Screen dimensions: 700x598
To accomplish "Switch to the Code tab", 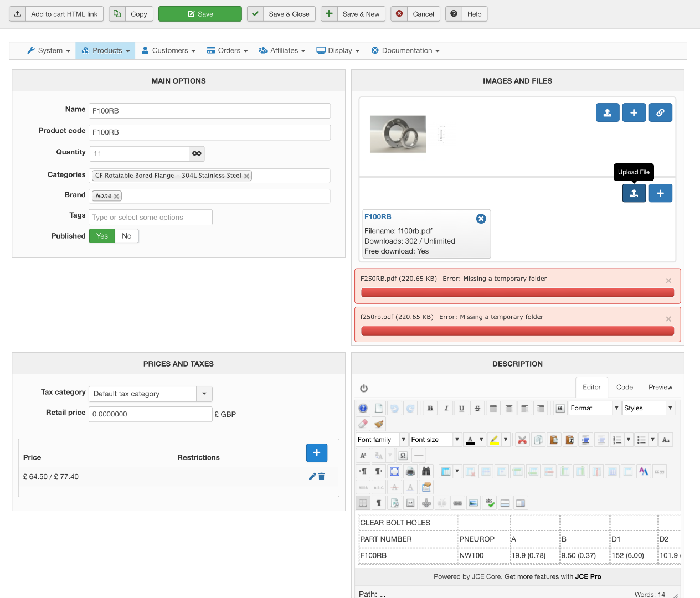I will click(x=624, y=387).
